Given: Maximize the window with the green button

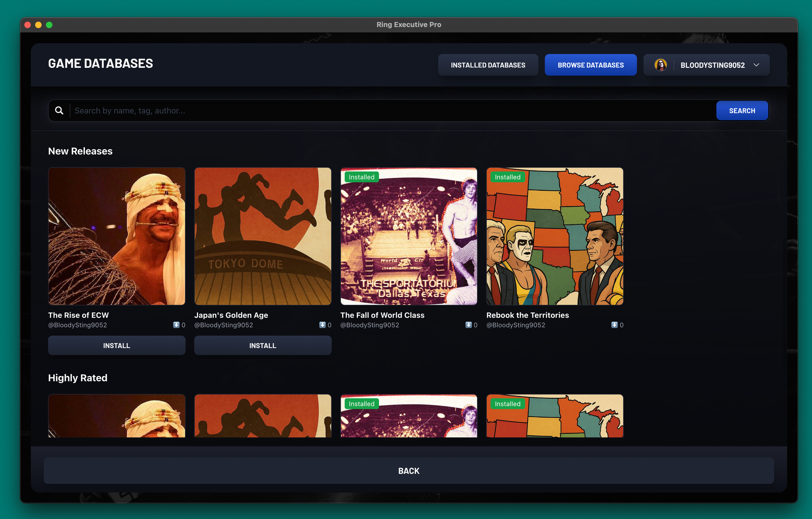Looking at the screenshot, I should tap(49, 25).
